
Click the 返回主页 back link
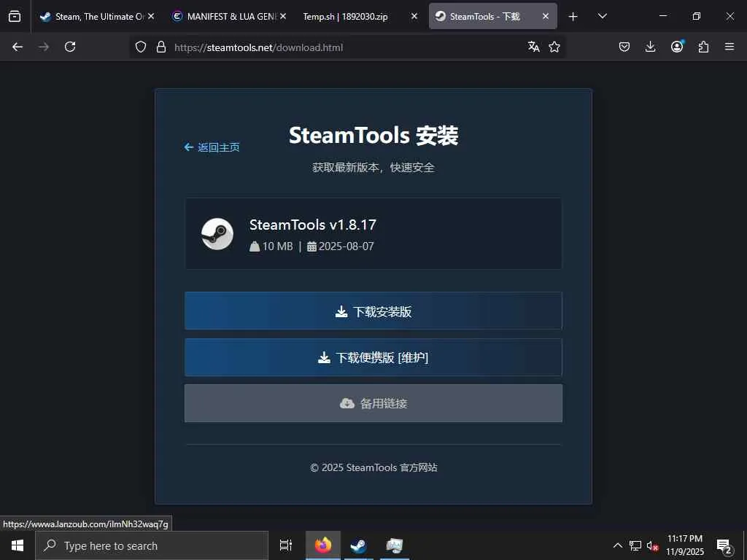(212, 147)
